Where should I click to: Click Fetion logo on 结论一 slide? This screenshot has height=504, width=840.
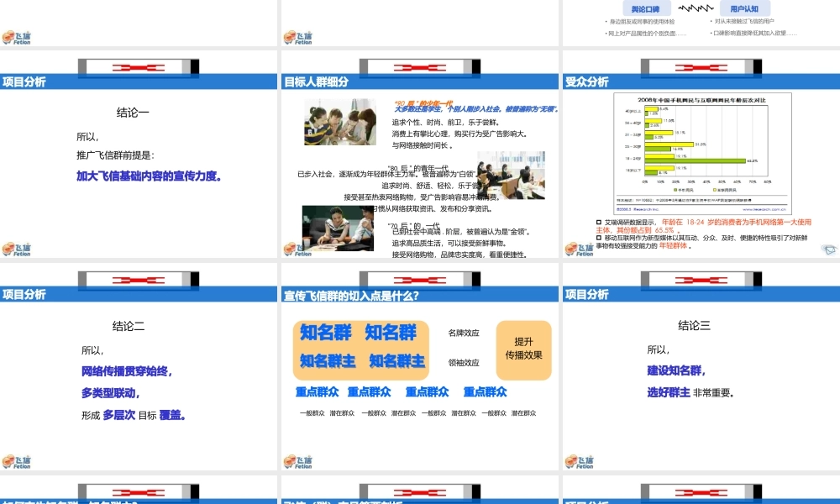click(17, 249)
